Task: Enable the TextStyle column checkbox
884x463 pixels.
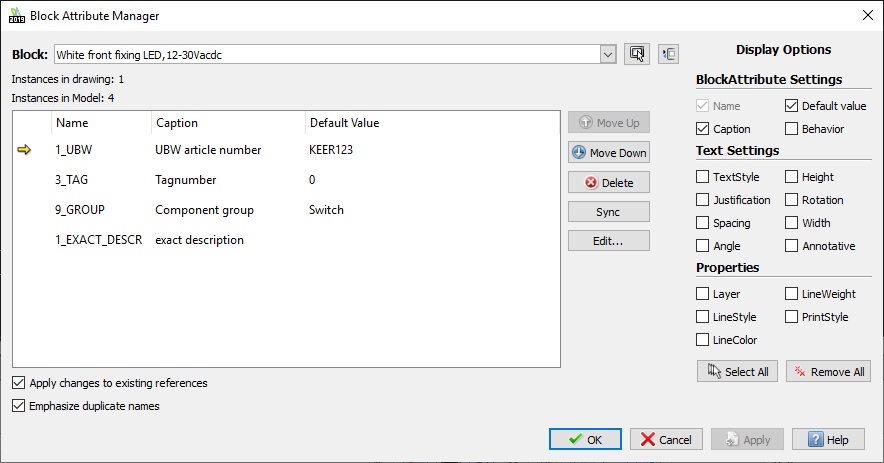Action: point(705,177)
